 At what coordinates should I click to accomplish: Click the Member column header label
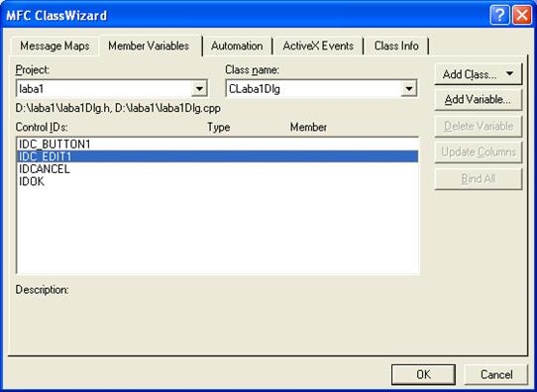tap(308, 128)
